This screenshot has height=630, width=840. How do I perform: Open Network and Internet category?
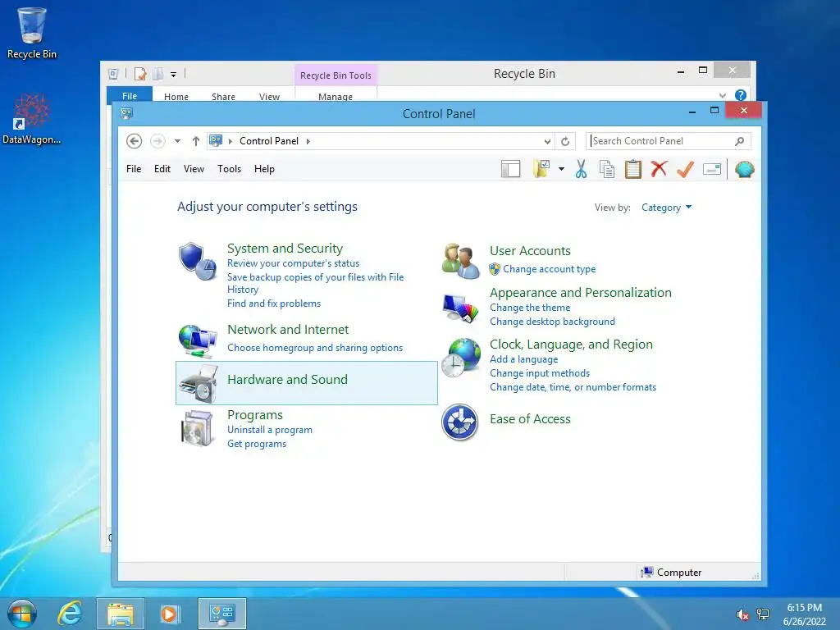[x=288, y=330]
